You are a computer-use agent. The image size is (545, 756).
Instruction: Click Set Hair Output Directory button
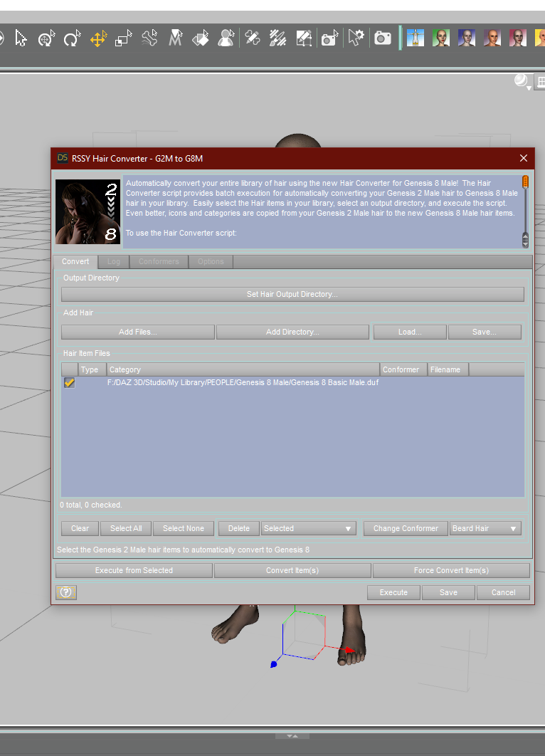pos(292,294)
